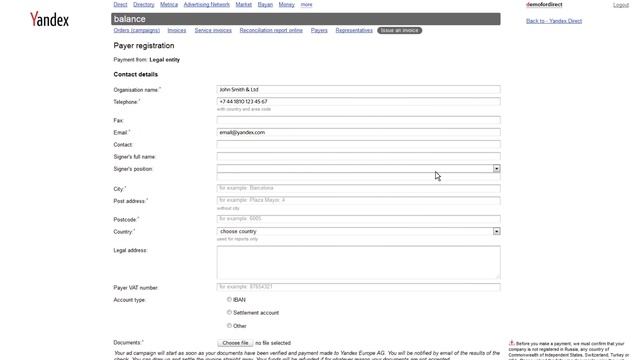Click the Account type label
640x360 pixels.
coord(129,300)
